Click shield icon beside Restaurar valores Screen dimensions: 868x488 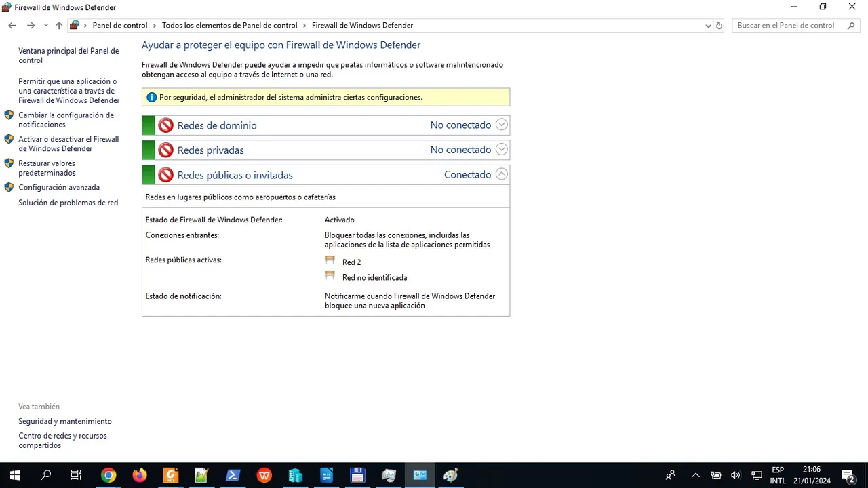(x=9, y=163)
